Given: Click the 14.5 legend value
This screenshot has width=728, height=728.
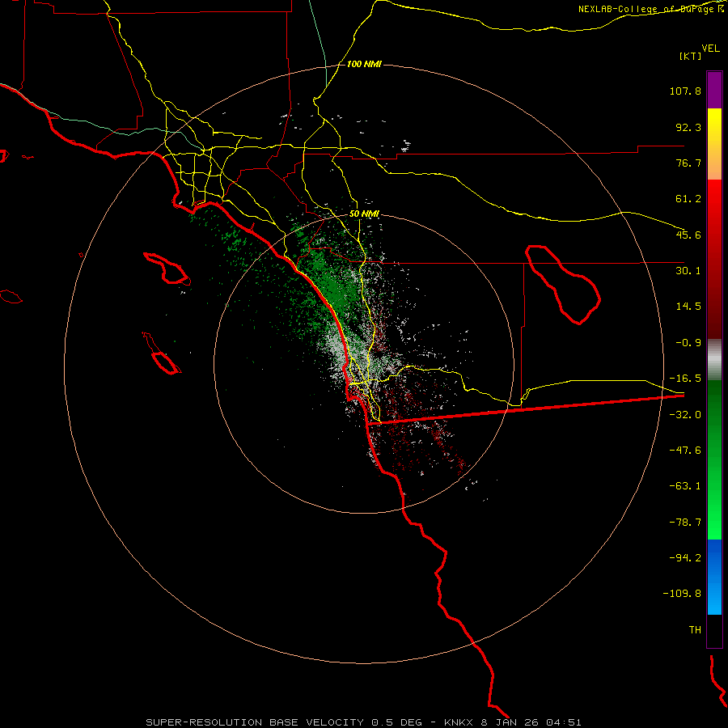Looking at the screenshot, I should (x=688, y=307).
